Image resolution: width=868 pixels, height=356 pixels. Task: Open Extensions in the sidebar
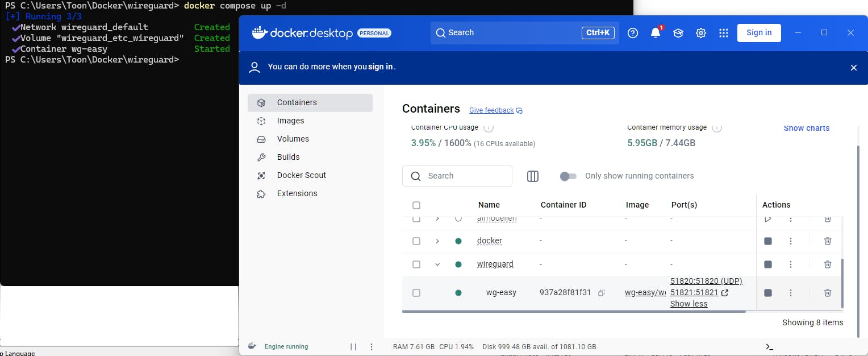(x=310, y=194)
